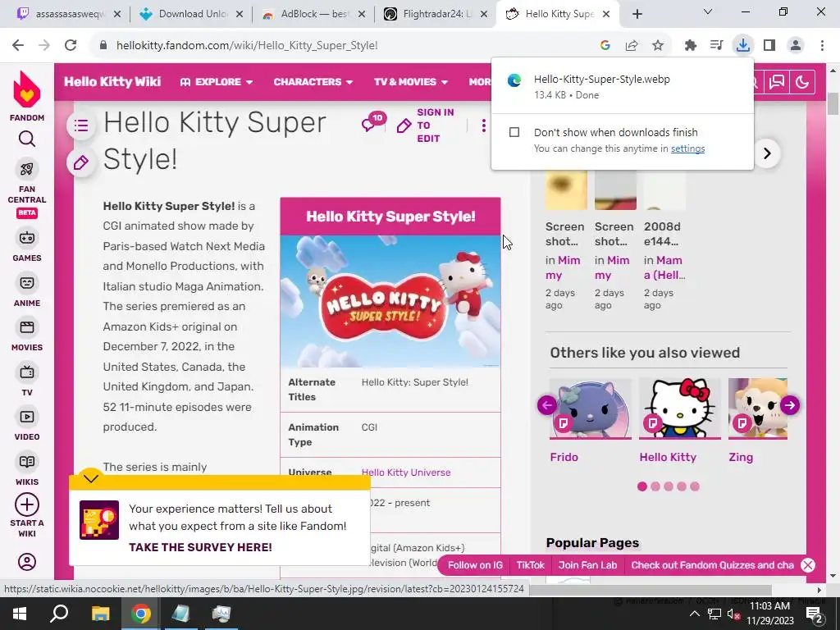Click the share page icon in address bar
Viewport: 840px width, 630px height.
click(632, 46)
